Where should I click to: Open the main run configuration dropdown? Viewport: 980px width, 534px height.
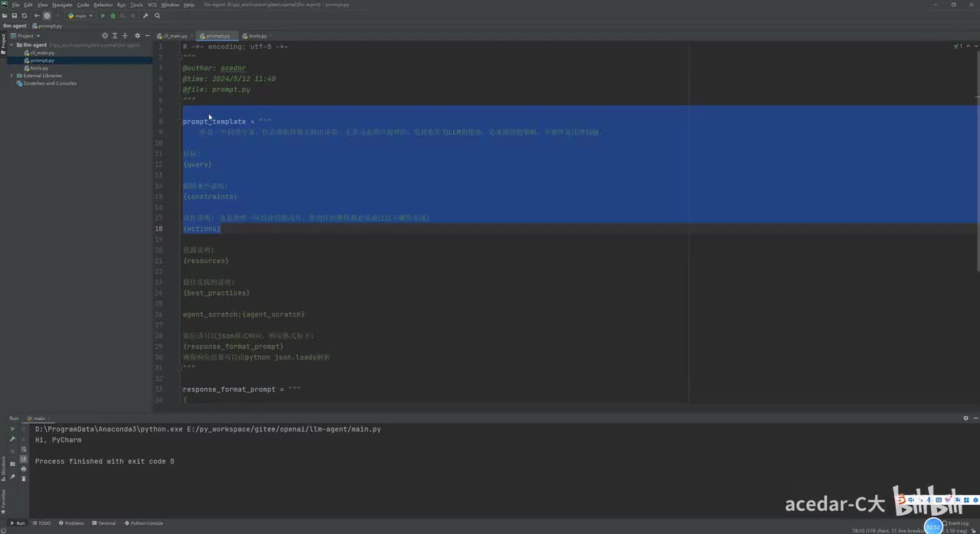(x=80, y=15)
